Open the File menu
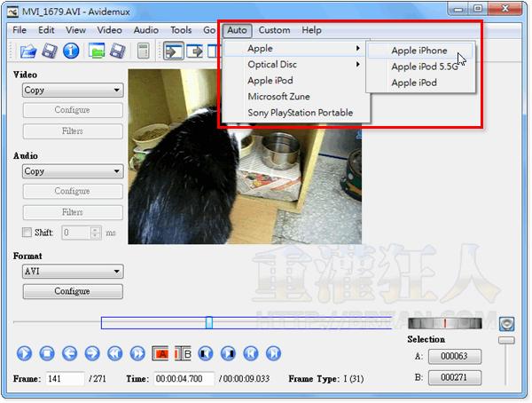The height and width of the screenshot is (403, 532). 20,30
